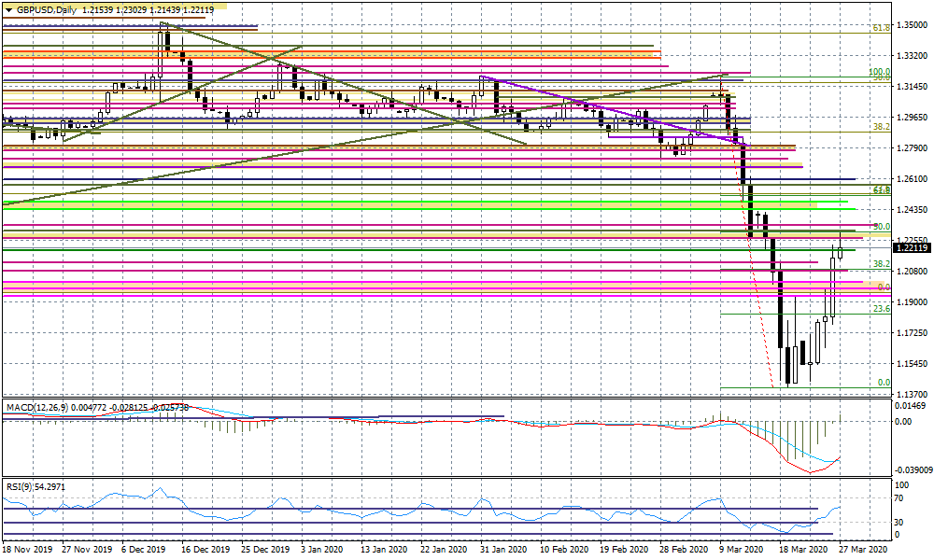The height and width of the screenshot is (560, 934).
Task: Click the 10 Feb 2020 date label
Action: (x=564, y=550)
